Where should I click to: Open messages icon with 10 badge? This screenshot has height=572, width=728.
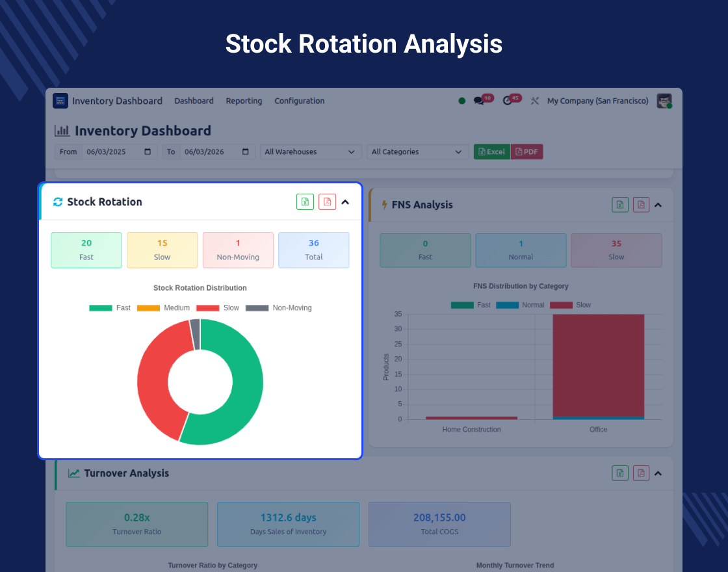478,101
